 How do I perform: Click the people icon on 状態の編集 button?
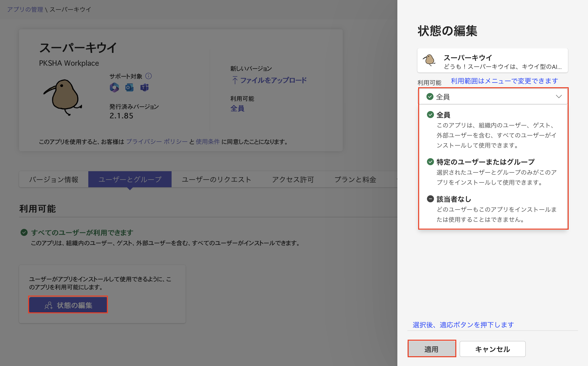(x=48, y=305)
